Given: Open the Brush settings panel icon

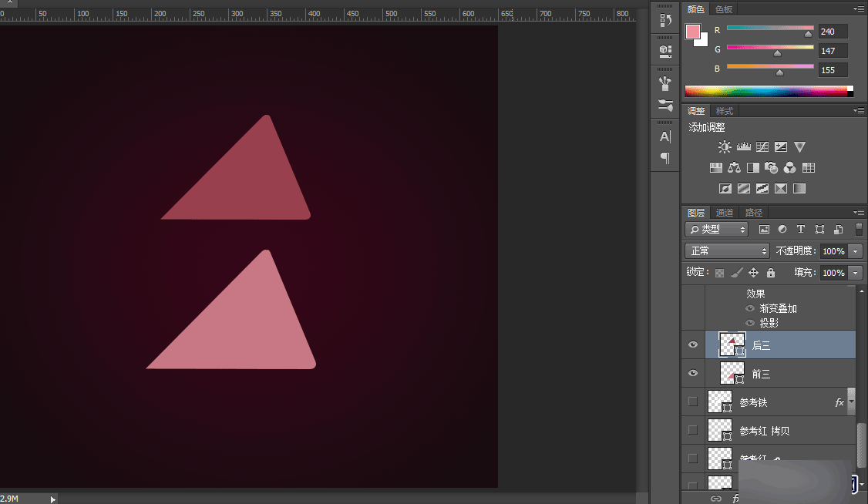Looking at the screenshot, I should pos(665,105).
